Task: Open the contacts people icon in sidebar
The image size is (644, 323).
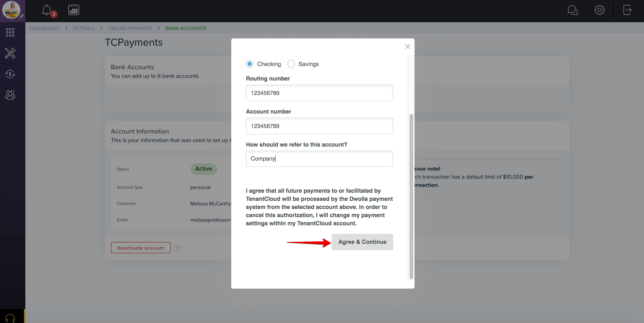Action: pos(10,95)
